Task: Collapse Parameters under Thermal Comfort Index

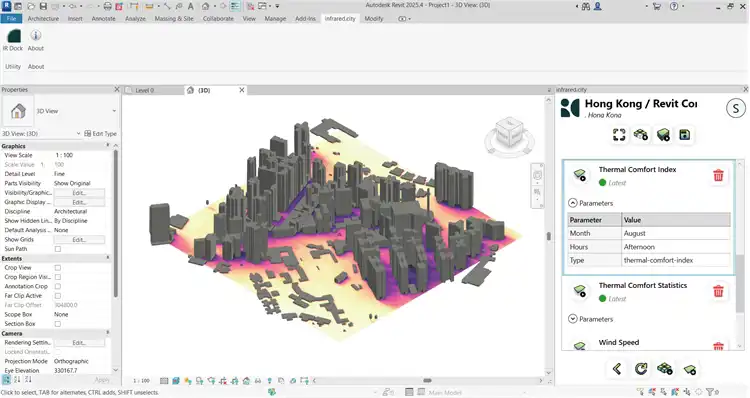Action: tap(573, 203)
